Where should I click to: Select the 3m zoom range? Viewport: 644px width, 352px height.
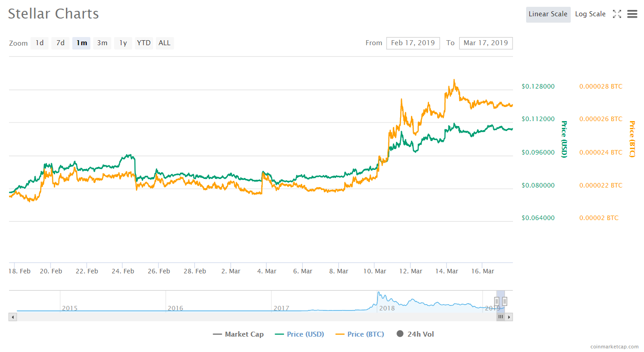(102, 43)
